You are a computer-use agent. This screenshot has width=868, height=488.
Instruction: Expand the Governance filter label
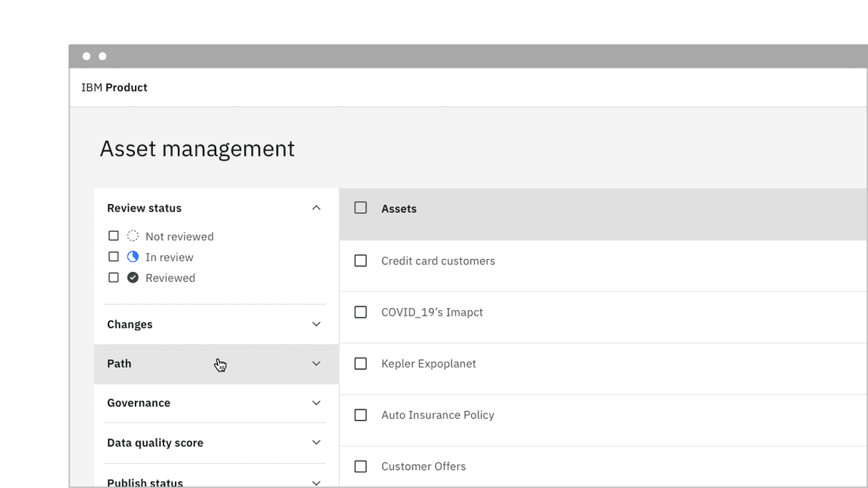coord(139,403)
